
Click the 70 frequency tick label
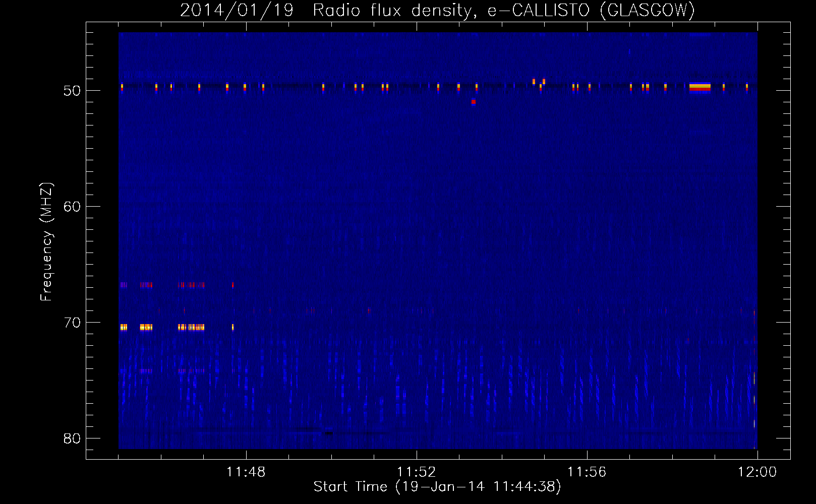(x=72, y=323)
